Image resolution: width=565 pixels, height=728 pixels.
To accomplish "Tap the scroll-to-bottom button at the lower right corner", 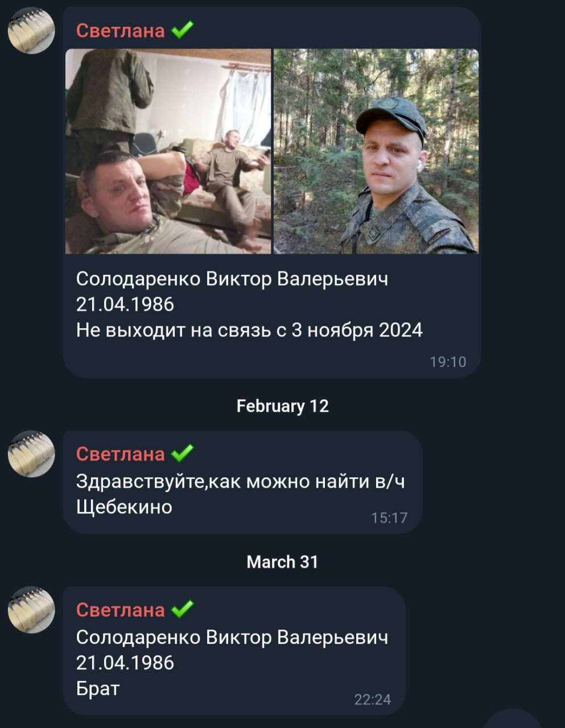I will [514, 719].
